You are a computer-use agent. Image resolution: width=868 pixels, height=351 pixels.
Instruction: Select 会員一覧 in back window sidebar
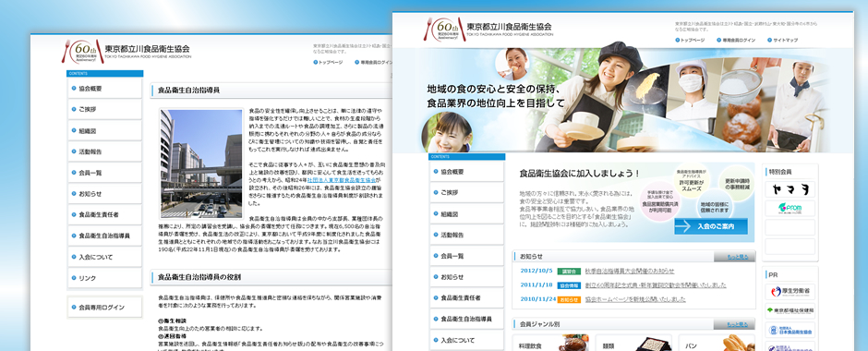[105, 173]
